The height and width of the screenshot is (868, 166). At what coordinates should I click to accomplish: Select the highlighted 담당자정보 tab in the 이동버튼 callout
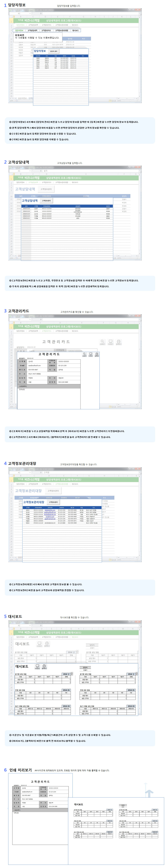tap(19, 30)
